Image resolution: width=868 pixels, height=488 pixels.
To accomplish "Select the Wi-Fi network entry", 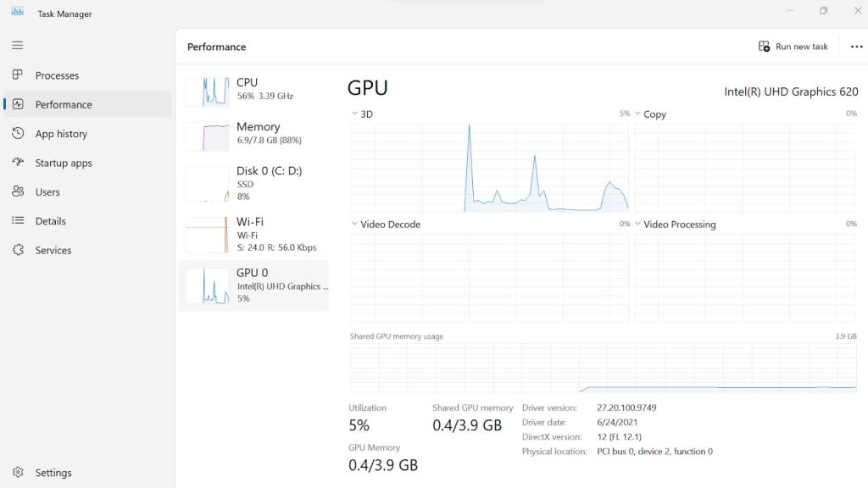I will 254,235.
